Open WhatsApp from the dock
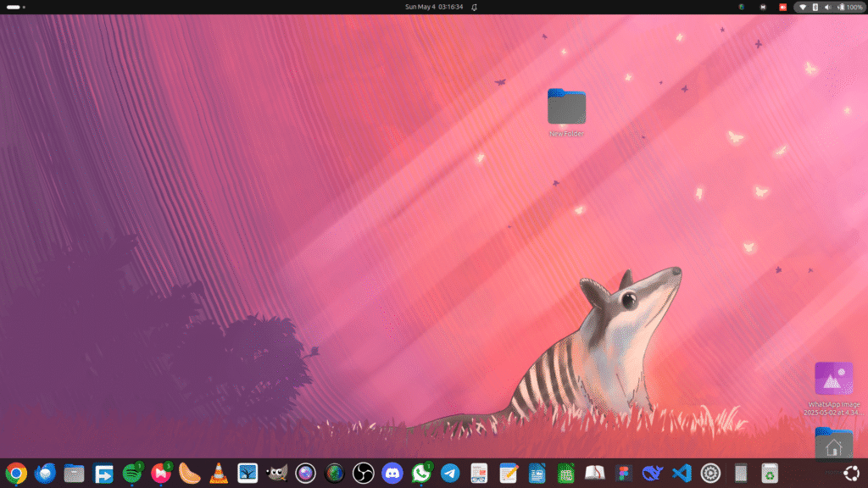This screenshot has height=488, width=868. tap(421, 474)
